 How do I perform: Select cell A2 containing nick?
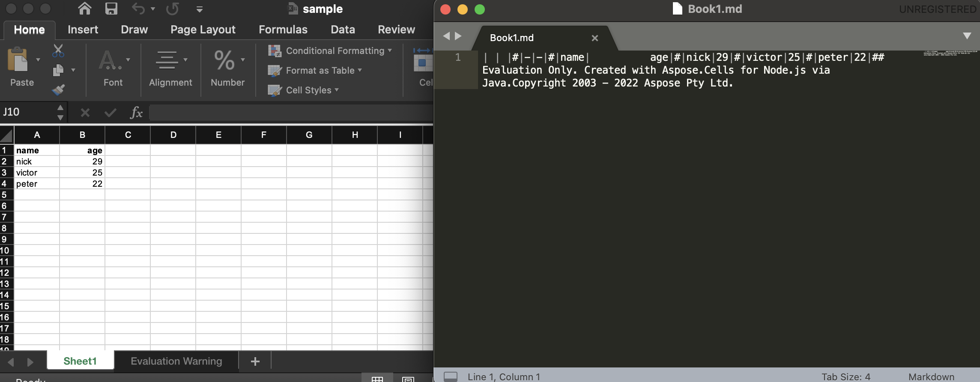pyautogui.click(x=37, y=161)
